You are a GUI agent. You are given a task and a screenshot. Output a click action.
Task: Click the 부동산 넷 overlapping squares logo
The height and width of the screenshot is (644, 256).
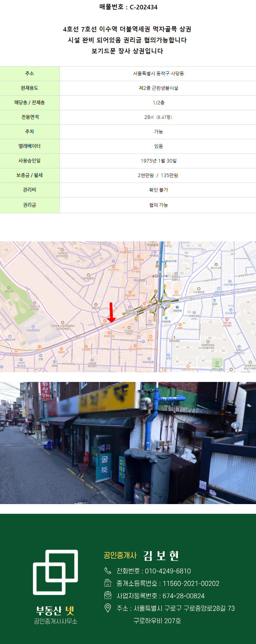(56, 572)
